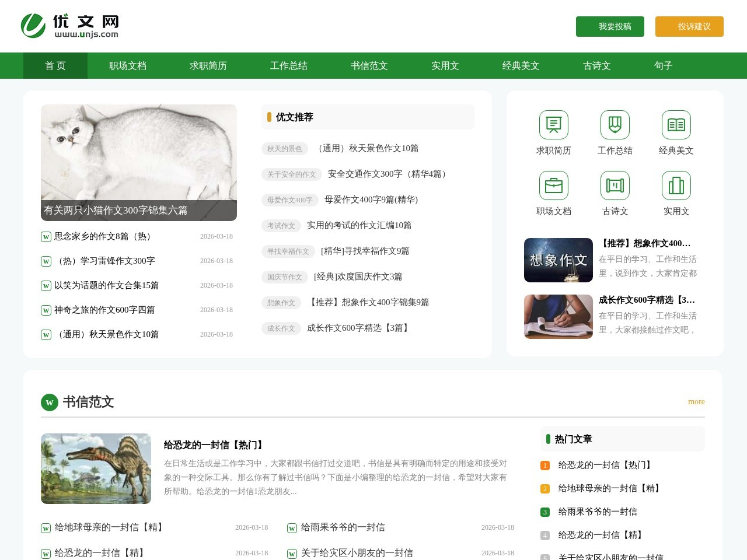Switch to the 句子 navigation tab
The height and width of the screenshot is (560, 747).
663,65
